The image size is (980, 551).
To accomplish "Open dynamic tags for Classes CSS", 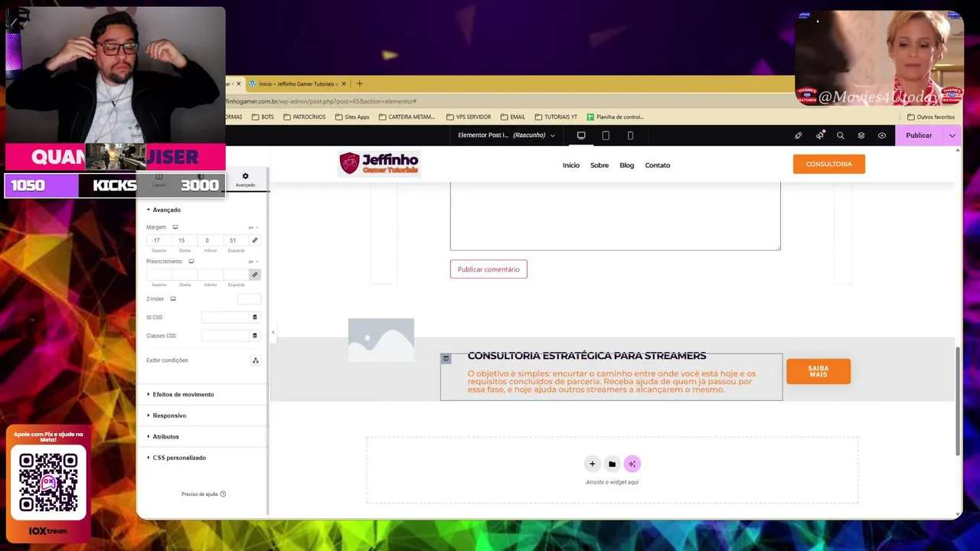I will coord(255,335).
